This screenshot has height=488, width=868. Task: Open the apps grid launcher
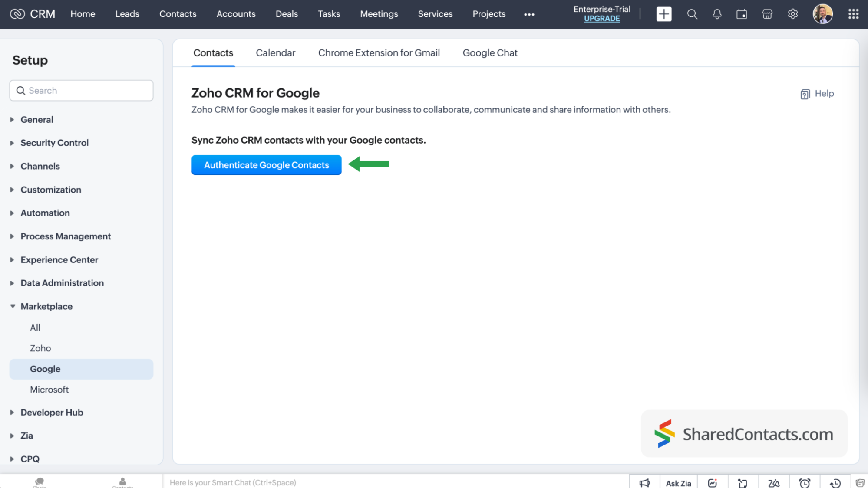tap(853, 14)
